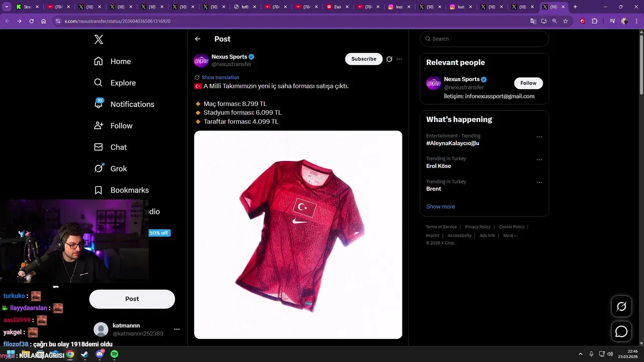
Task: Open account menu dots beside katmannn
Action: (177, 329)
